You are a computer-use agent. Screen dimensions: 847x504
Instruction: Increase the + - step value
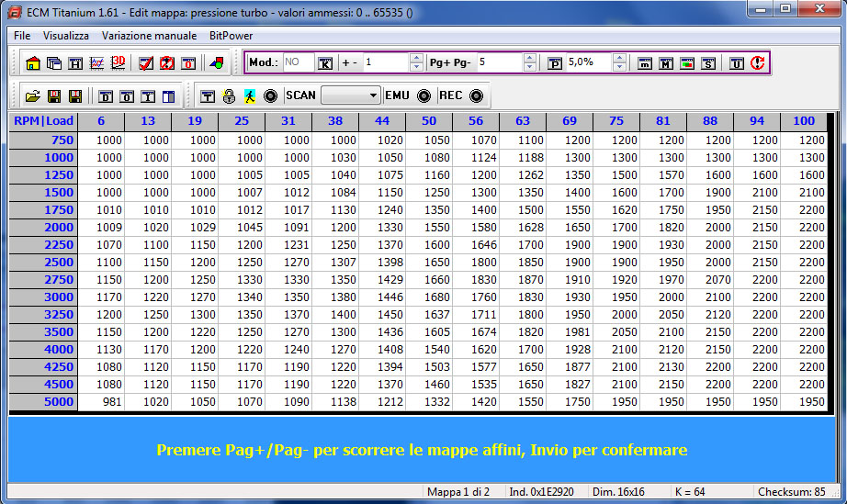(x=416, y=58)
